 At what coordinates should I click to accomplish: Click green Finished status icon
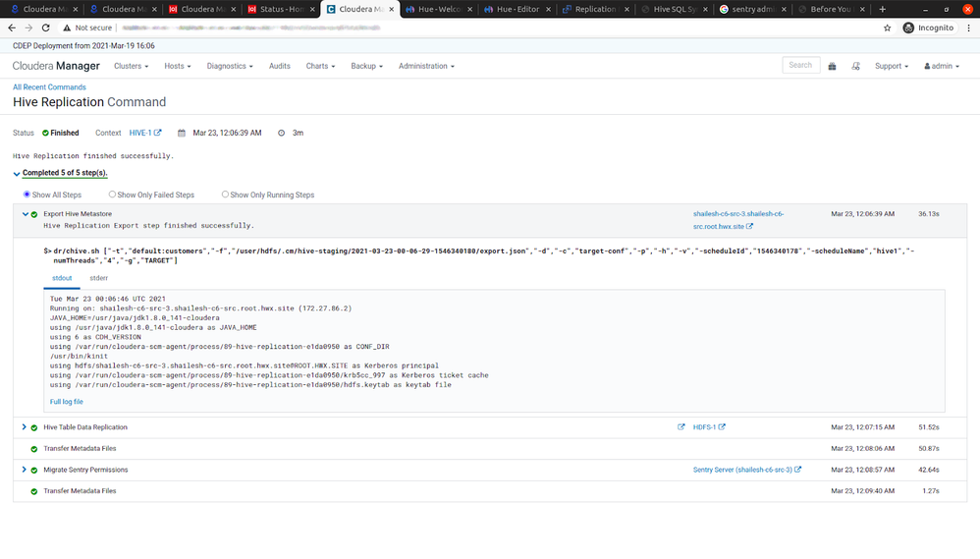(45, 133)
